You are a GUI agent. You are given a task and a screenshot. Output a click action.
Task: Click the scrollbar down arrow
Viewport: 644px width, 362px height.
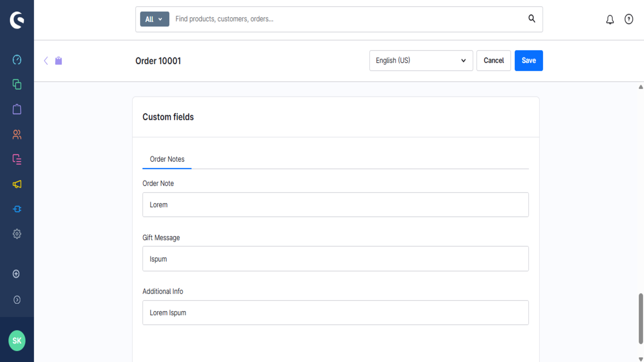(641, 359)
